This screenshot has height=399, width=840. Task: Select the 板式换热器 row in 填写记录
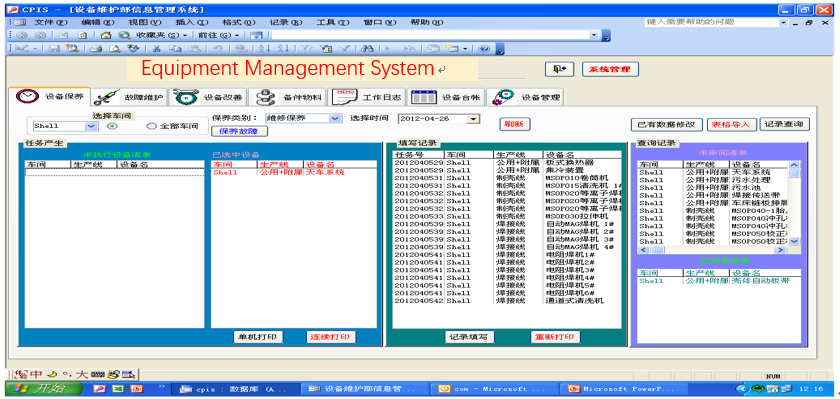pos(507,162)
